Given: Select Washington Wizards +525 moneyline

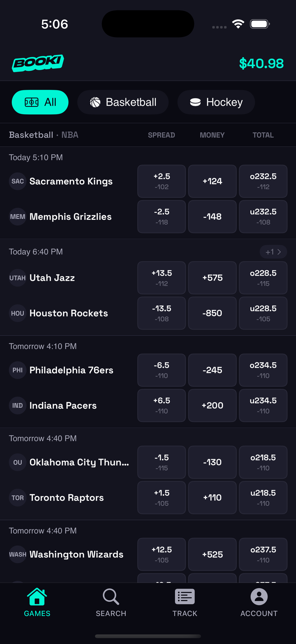Looking at the screenshot, I should [x=212, y=555].
